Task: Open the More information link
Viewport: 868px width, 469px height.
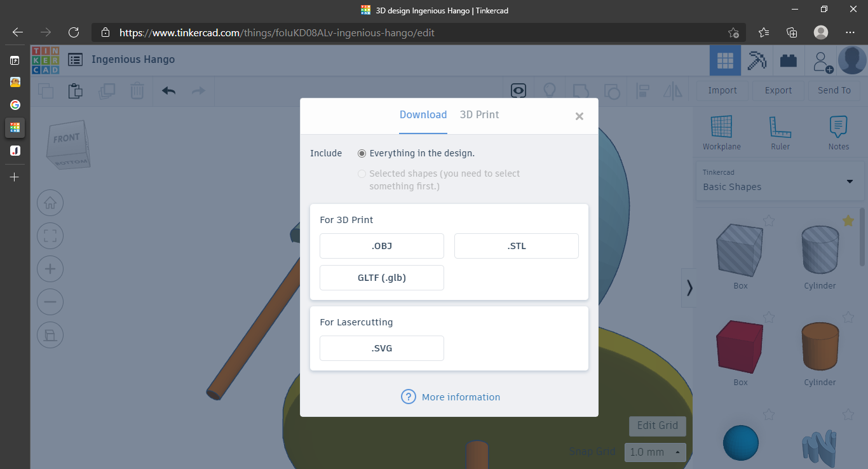Action: coord(461,397)
